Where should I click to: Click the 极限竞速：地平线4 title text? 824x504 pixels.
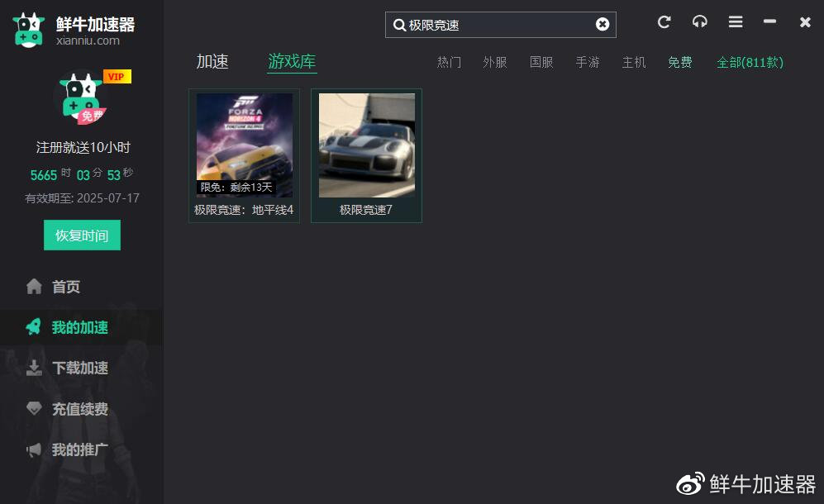[244, 210]
